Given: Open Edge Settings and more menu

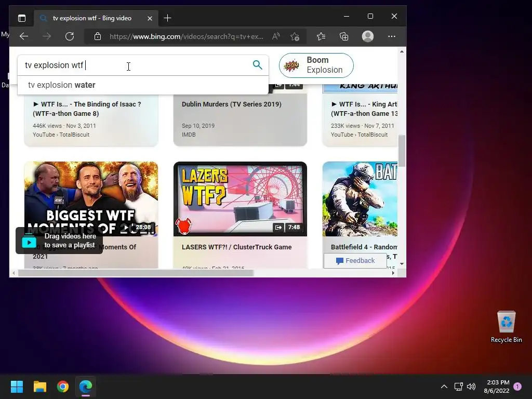Looking at the screenshot, I should [x=392, y=36].
